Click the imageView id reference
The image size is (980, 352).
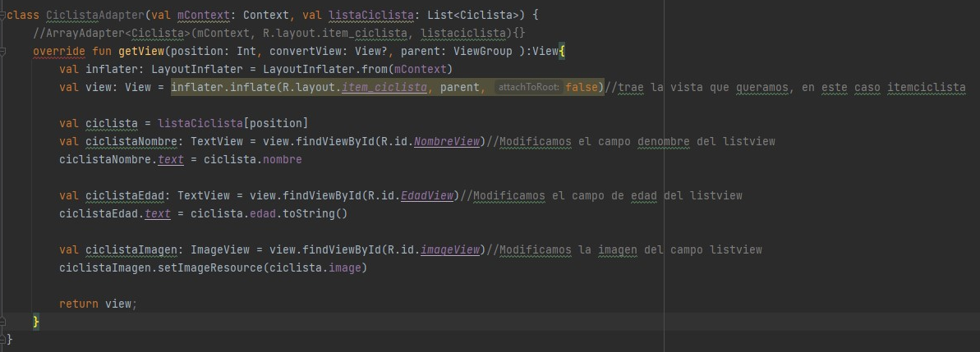pos(449,249)
